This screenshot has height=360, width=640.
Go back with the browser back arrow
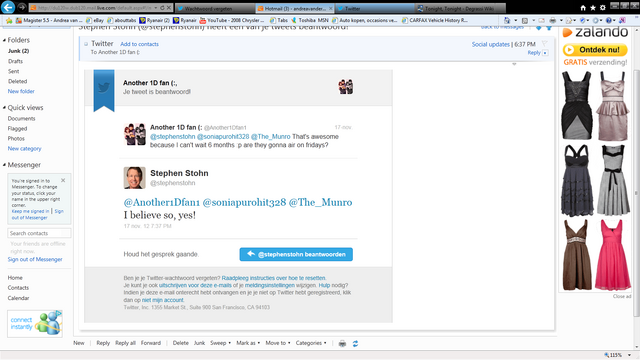[8, 7]
